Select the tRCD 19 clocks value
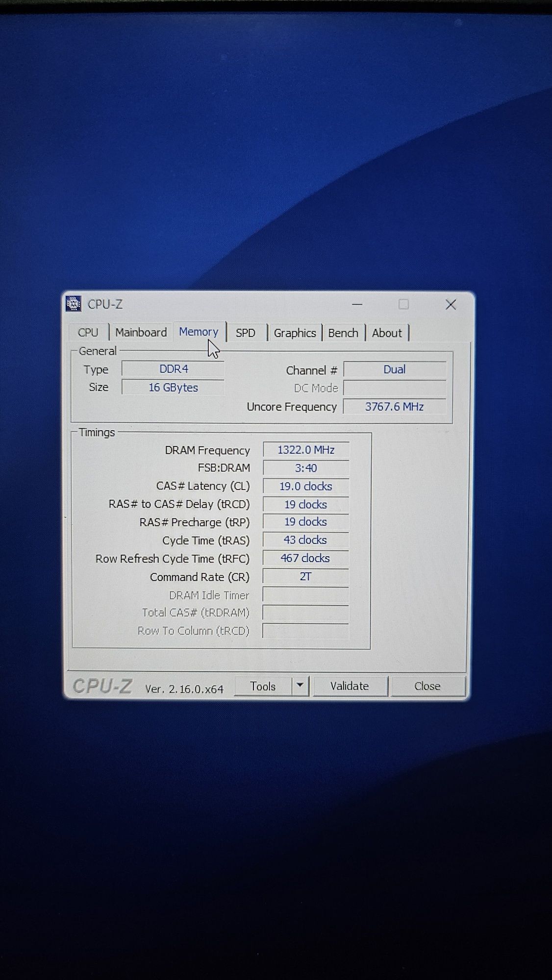Image resolution: width=552 pixels, height=980 pixels. coord(306,504)
